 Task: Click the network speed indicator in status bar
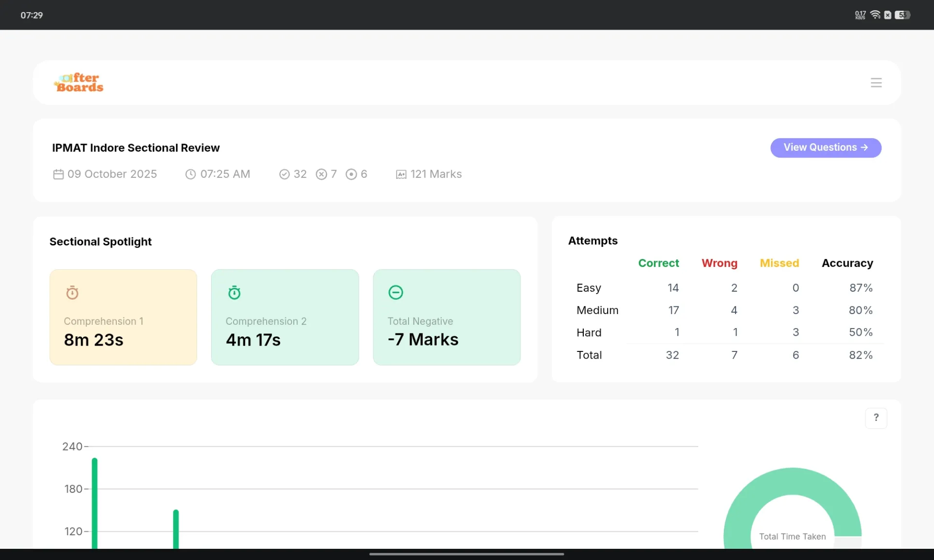[x=860, y=15]
